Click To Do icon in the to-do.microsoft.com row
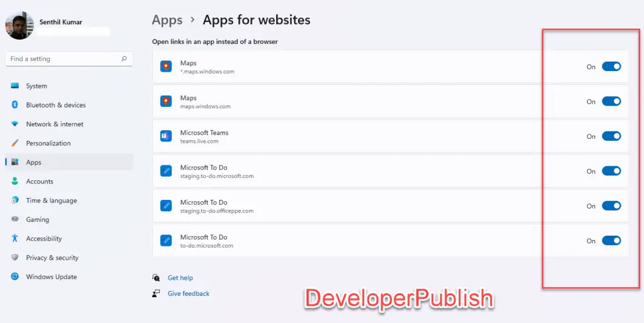This screenshot has width=644, height=323. [166, 241]
